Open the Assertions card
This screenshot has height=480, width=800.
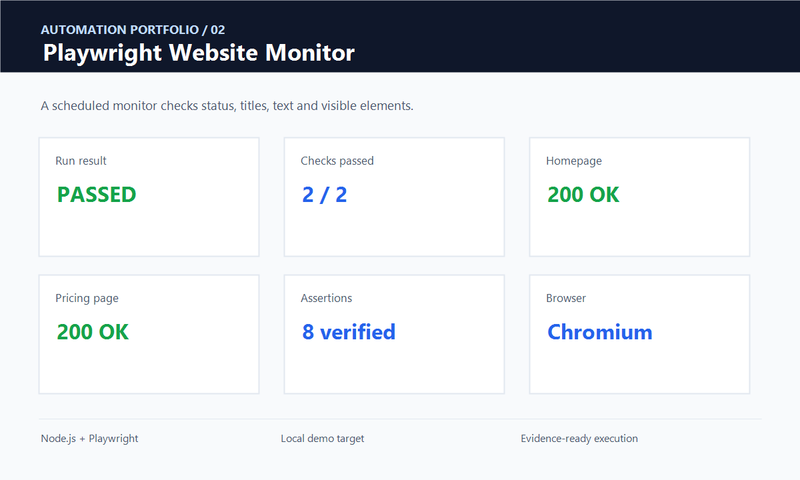point(394,334)
